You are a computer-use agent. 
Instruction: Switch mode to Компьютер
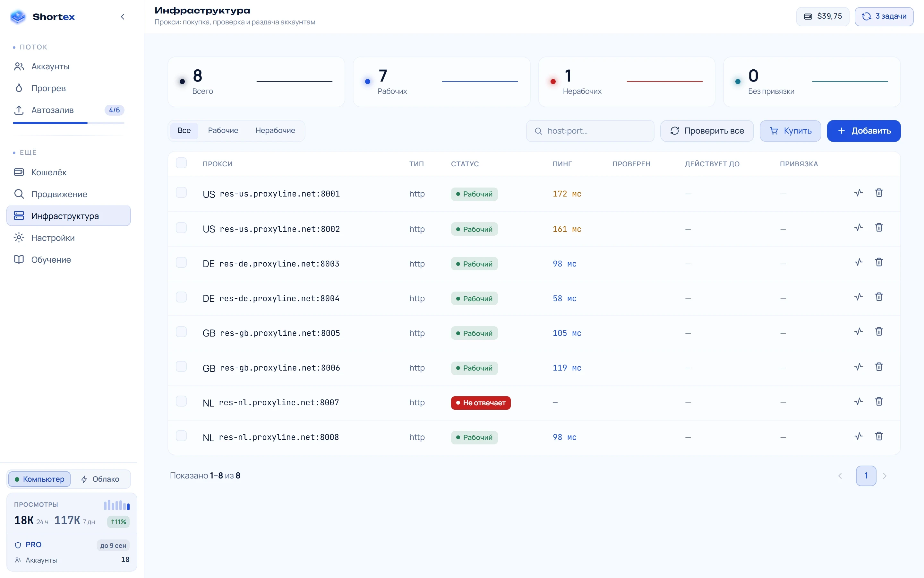(39, 479)
